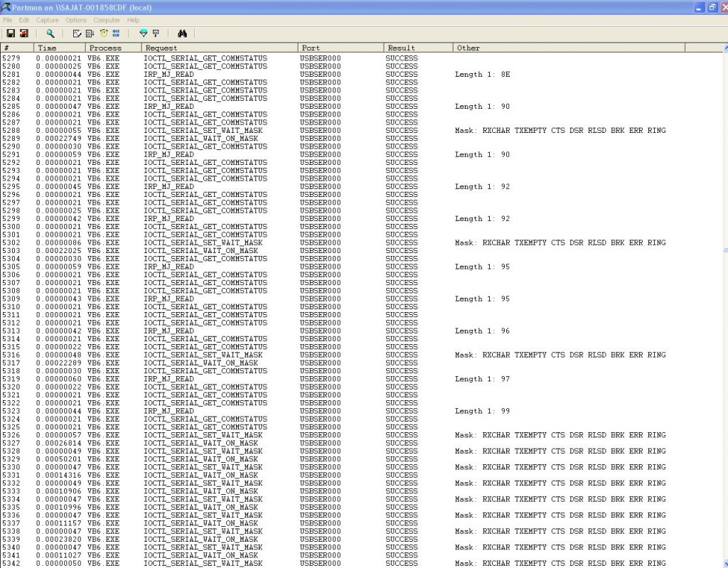Click row 5289 IOCTL_SERIAL_WAIT_ON_MASK request
This screenshot has height=568, width=728.
[x=201, y=139]
